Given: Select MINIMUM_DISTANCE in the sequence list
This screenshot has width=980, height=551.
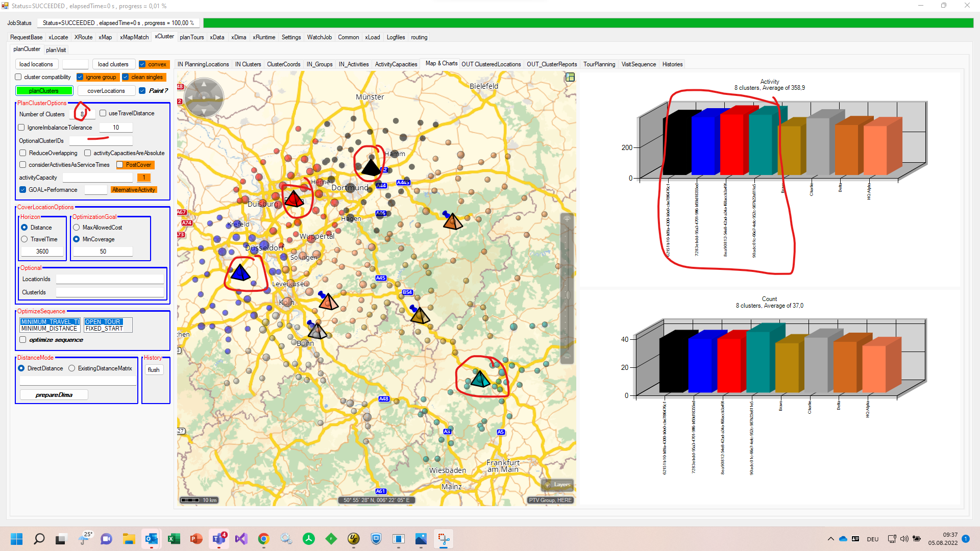Looking at the screenshot, I should tap(49, 329).
